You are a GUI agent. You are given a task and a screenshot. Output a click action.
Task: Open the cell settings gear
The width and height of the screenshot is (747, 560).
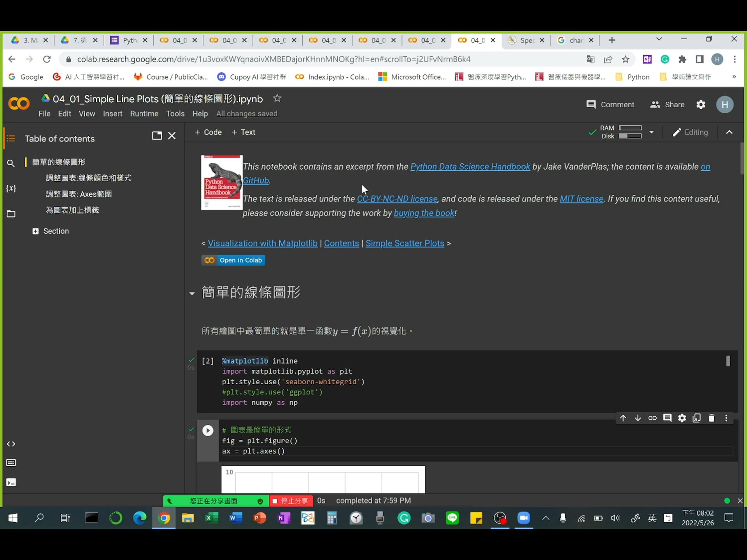tap(682, 418)
